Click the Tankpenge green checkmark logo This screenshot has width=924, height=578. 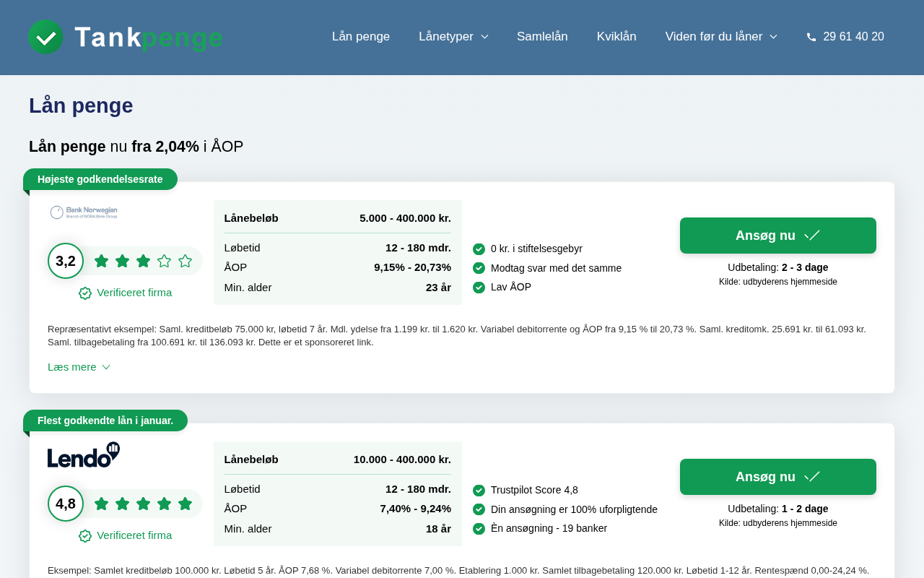(45, 37)
